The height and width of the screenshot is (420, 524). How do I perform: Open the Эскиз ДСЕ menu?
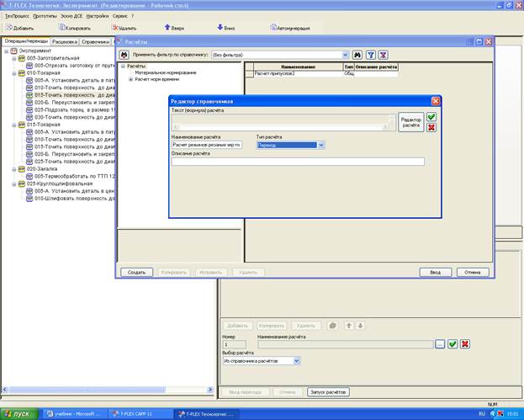[x=71, y=16]
